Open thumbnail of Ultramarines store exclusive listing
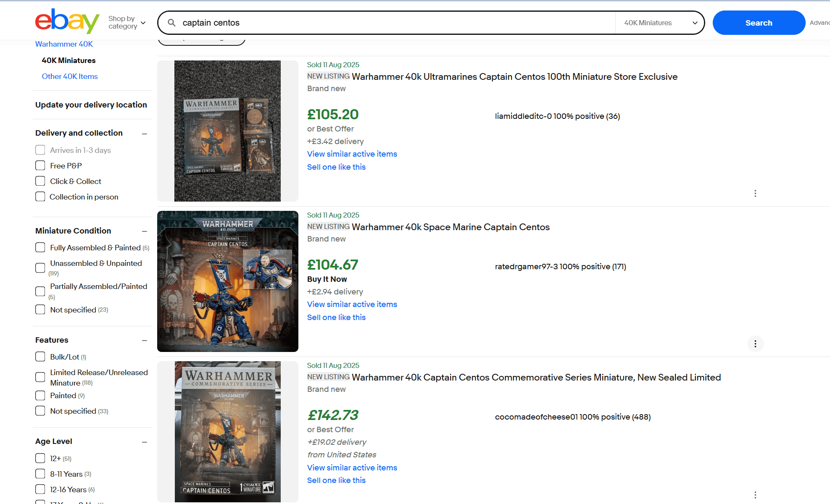The height and width of the screenshot is (504, 830). click(x=228, y=131)
